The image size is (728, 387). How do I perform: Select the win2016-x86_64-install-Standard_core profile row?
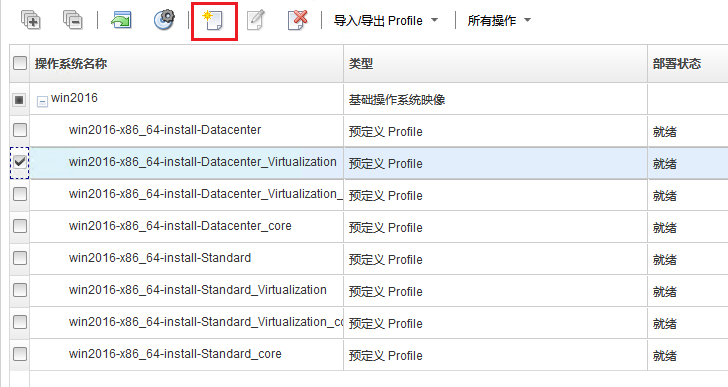(x=369, y=355)
